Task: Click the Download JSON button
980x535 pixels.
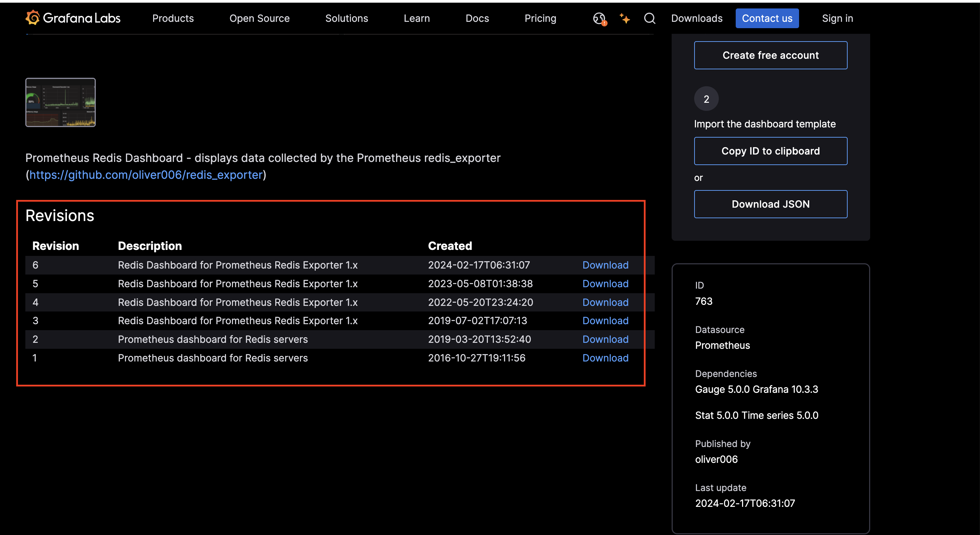Action: 770,204
